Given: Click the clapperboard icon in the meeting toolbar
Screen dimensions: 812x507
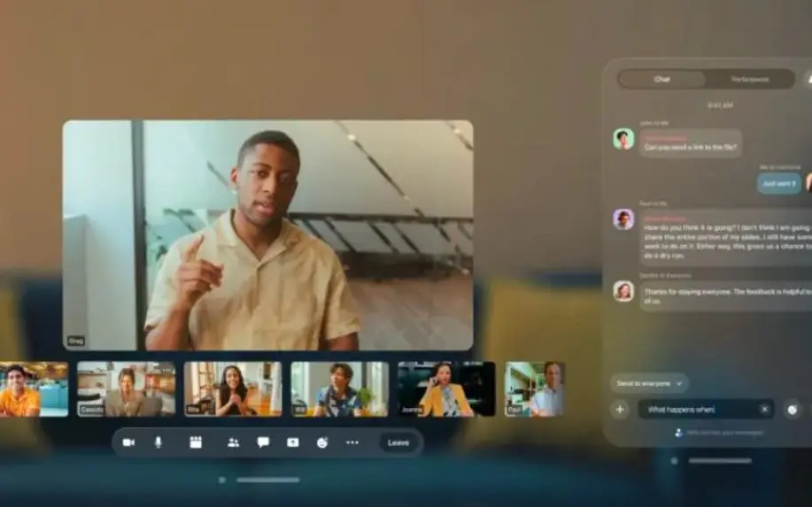Looking at the screenshot, I should (x=196, y=442).
